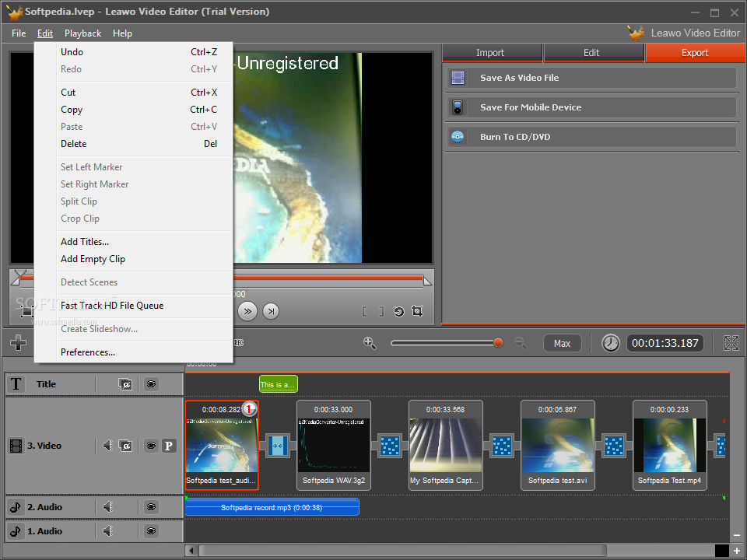Select Add Titles... menu entry

(134, 242)
